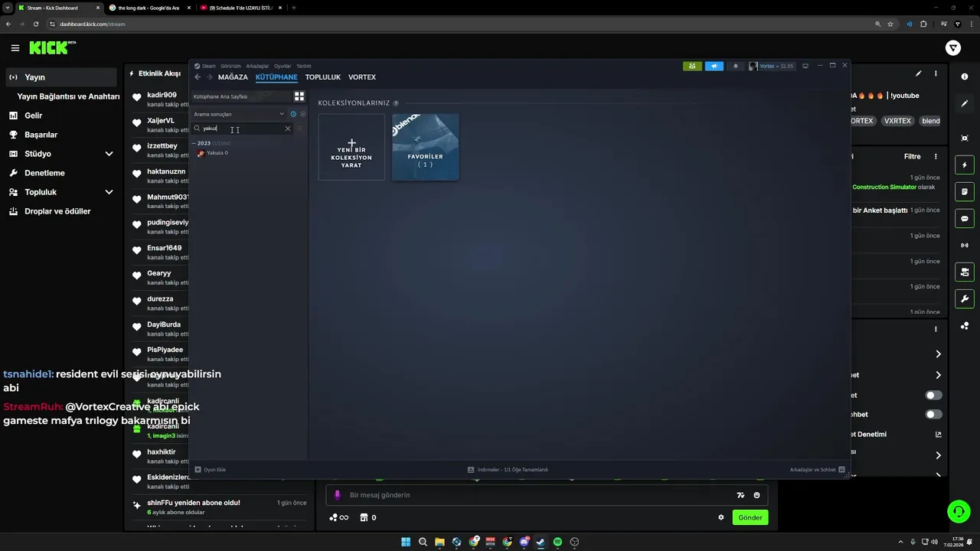Open Yayın Bağlantısı ve Anahtarı
The height and width of the screenshot is (551, 980).
click(x=68, y=96)
